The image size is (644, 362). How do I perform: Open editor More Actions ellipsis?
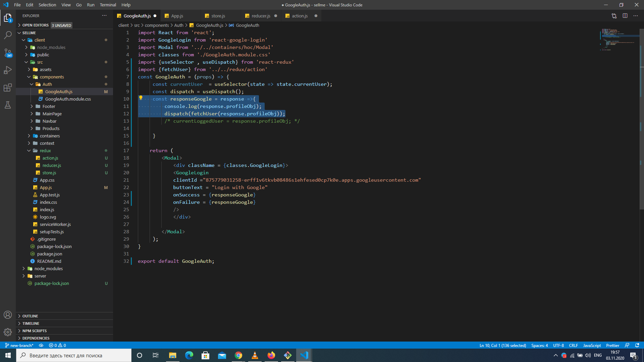[x=636, y=16]
